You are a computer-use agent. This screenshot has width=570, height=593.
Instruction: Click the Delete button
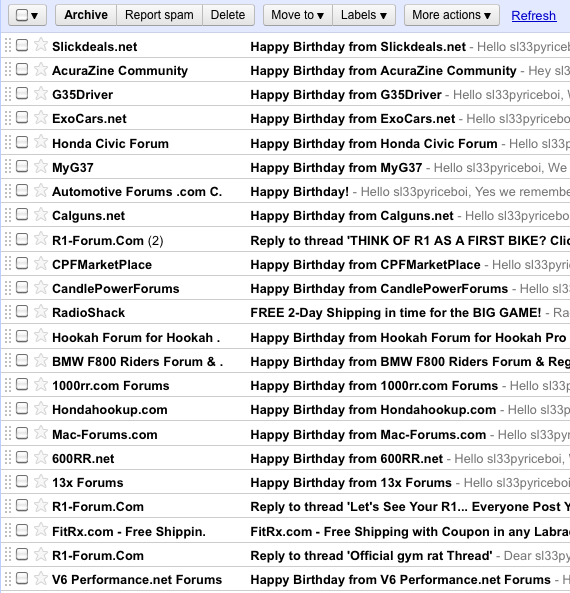click(228, 15)
